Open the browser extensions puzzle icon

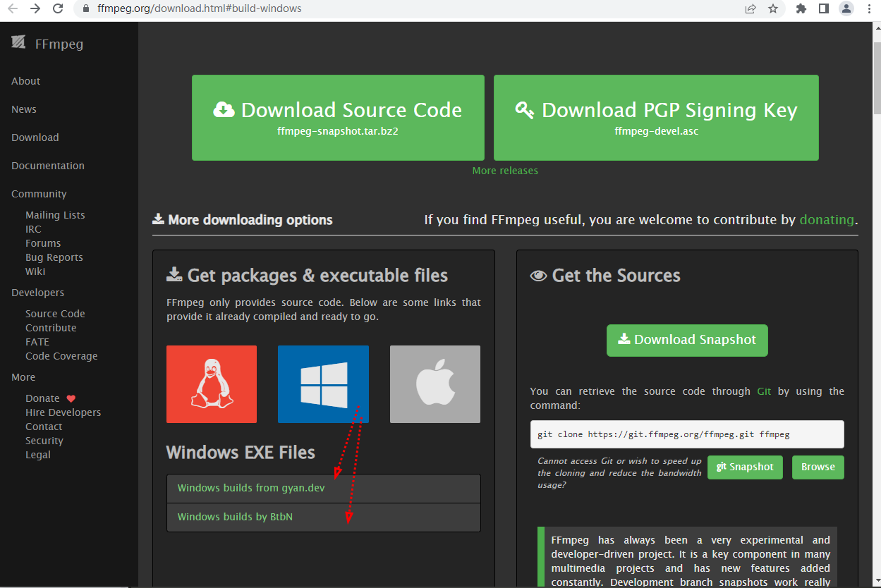pyautogui.click(x=801, y=9)
